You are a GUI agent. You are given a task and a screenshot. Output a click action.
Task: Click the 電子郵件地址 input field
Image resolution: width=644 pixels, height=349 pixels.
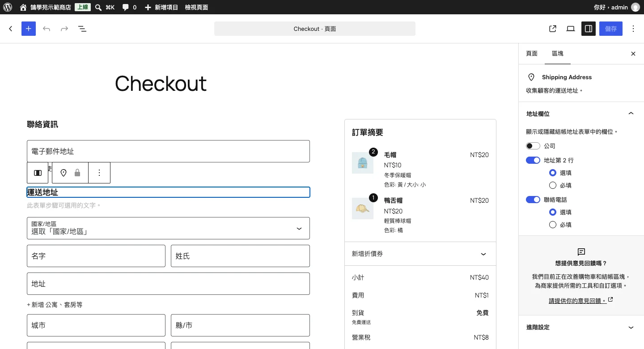click(x=168, y=151)
